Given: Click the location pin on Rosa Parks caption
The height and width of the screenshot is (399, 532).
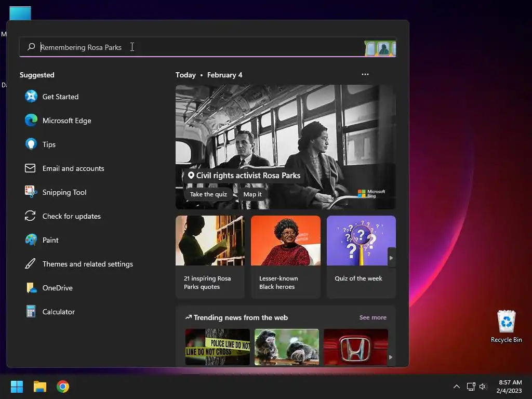Looking at the screenshot, I should coord(191,176).
